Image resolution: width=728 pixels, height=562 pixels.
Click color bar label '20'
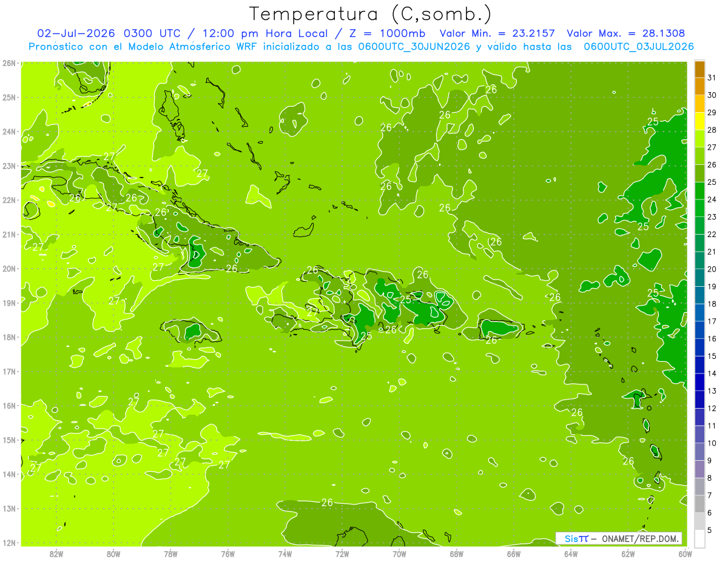pyautogui.click(x=712, y=269)
